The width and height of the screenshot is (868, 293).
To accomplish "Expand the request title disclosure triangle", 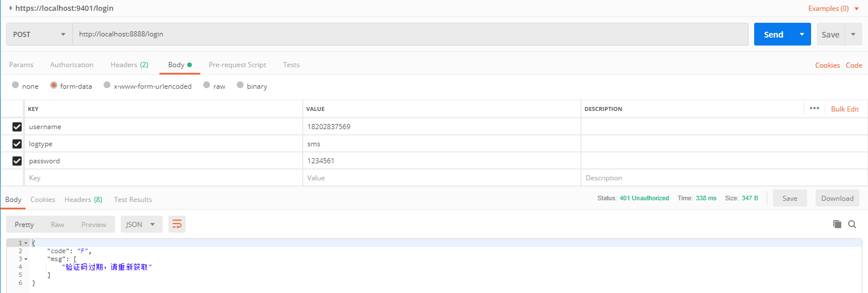I will click(11, 8).
